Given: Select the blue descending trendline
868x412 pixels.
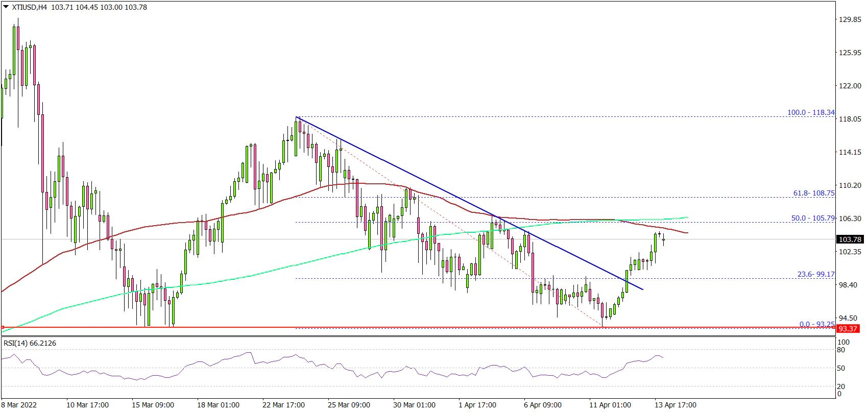Looking at the screenshot, I should (x=460, y=199).
